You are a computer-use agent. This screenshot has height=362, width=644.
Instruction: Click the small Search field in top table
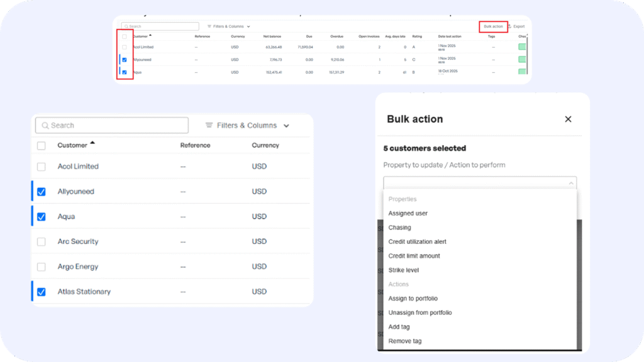[x=162, y=26]
